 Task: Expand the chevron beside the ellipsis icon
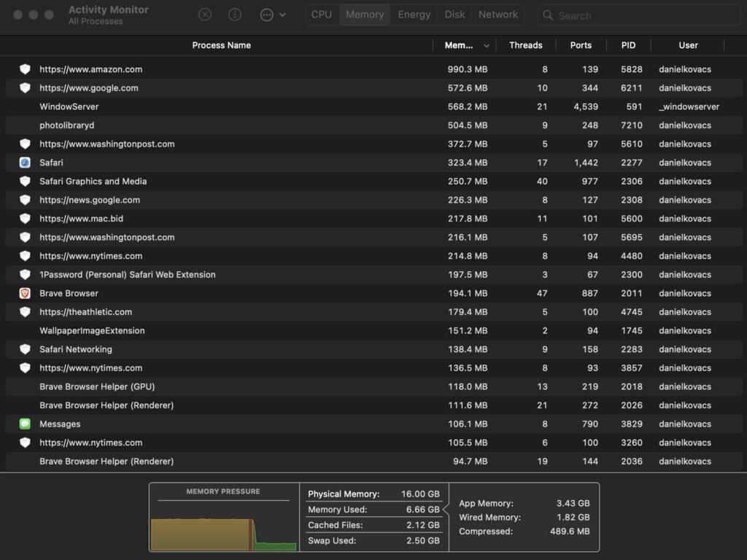[x=282, y=15]
